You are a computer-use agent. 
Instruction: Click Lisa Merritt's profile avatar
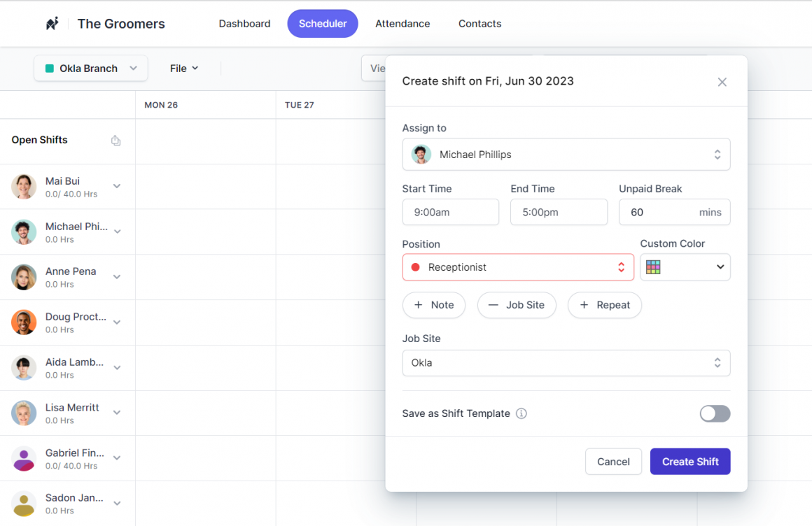(x=24, y=413)
